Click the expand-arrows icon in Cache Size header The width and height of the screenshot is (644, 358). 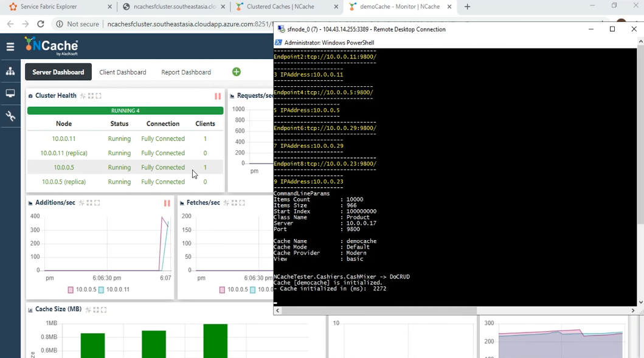coord(95,309)
